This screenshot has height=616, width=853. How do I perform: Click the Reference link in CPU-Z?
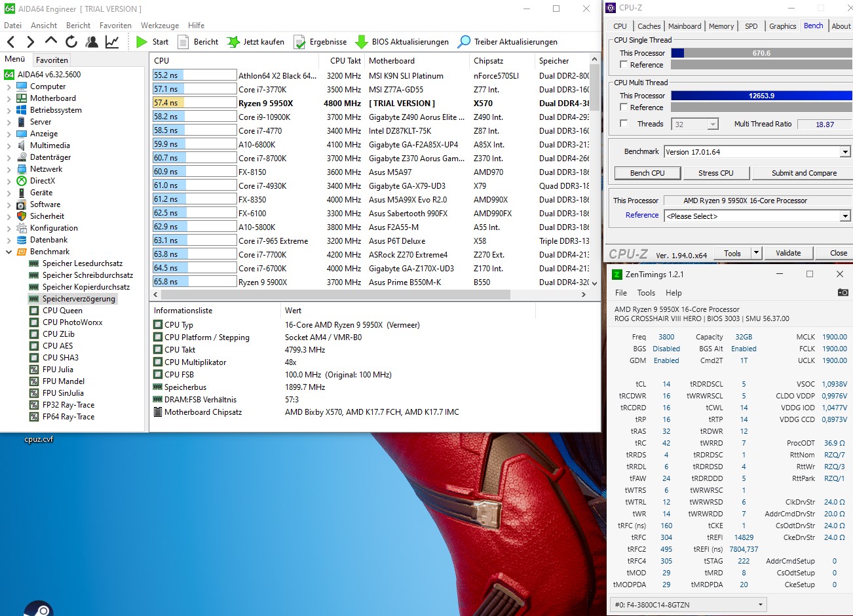[x=642, y=215]
